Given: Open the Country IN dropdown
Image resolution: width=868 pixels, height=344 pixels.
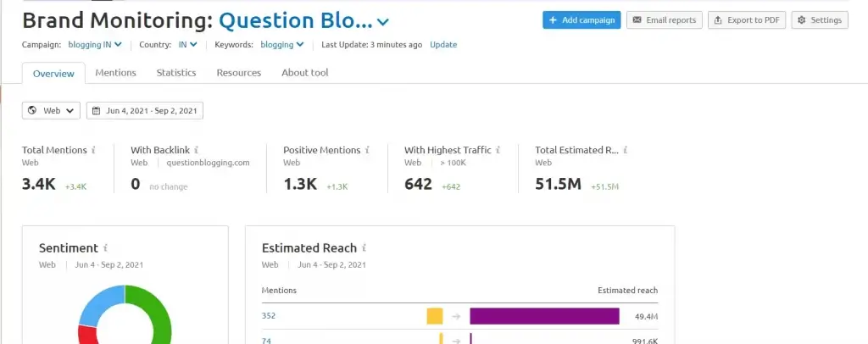Looking at the screenshot, I should (x=188, y=44).
